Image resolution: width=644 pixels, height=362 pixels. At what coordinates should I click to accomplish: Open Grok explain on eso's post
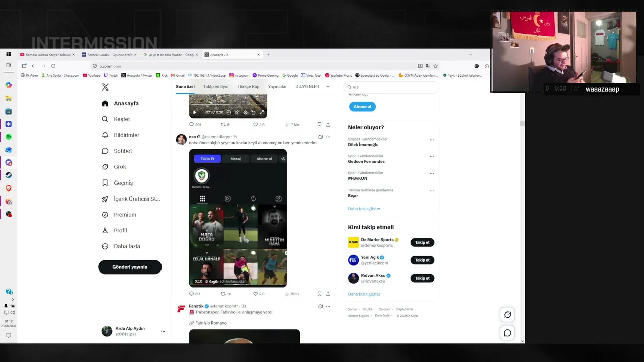(320, 137)
